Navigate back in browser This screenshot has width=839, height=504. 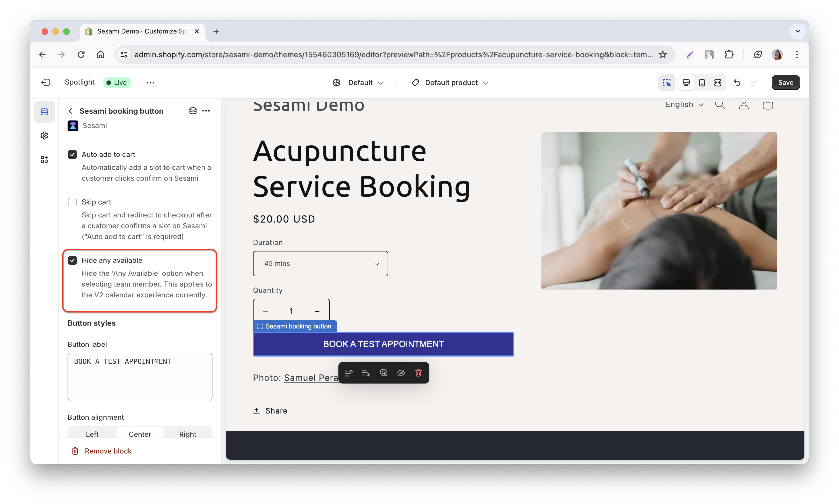coord(42,54)
